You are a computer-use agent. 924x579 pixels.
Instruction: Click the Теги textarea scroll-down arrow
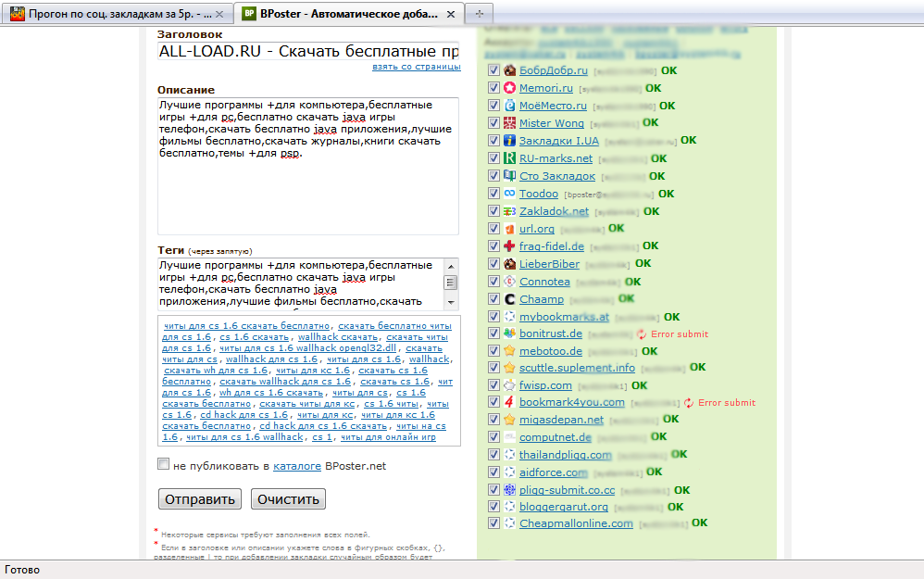point(451,303)
